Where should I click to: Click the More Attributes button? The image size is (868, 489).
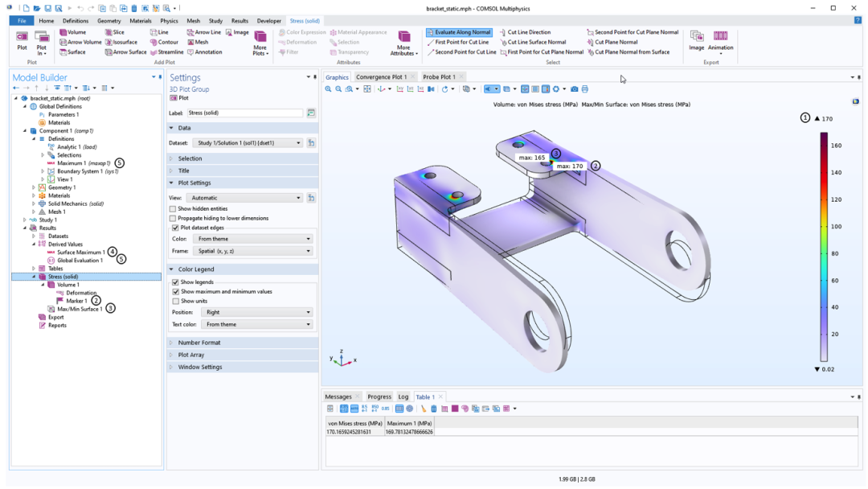[x=404, y=43]
